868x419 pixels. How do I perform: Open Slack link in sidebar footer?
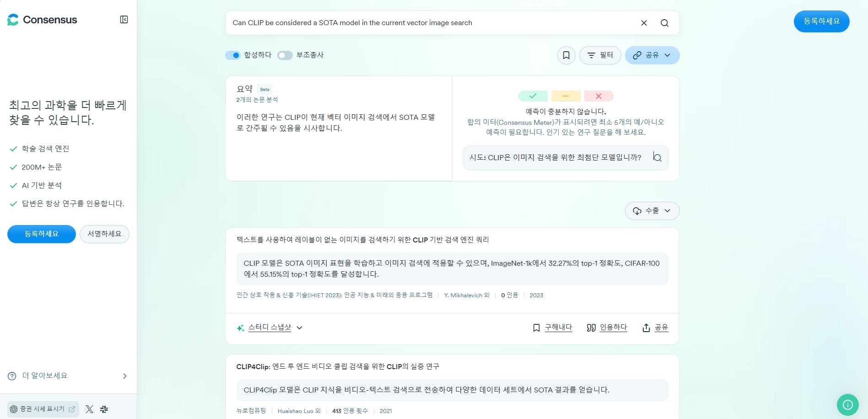pos(104,409)
